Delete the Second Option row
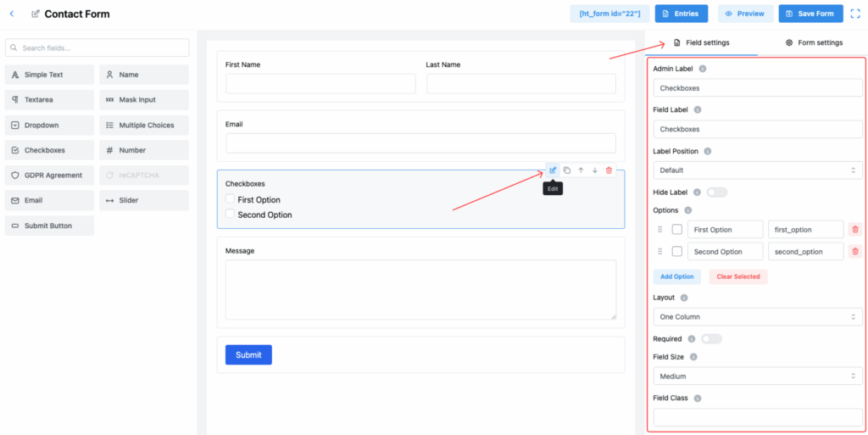The image size is (868, 435). coord(855,251)
